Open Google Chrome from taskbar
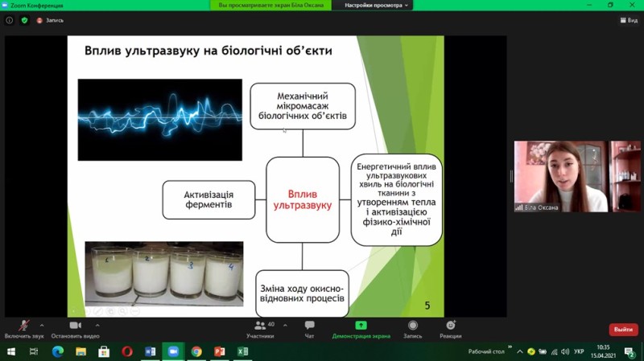This screenshot has height=361, width=644. 196,351
